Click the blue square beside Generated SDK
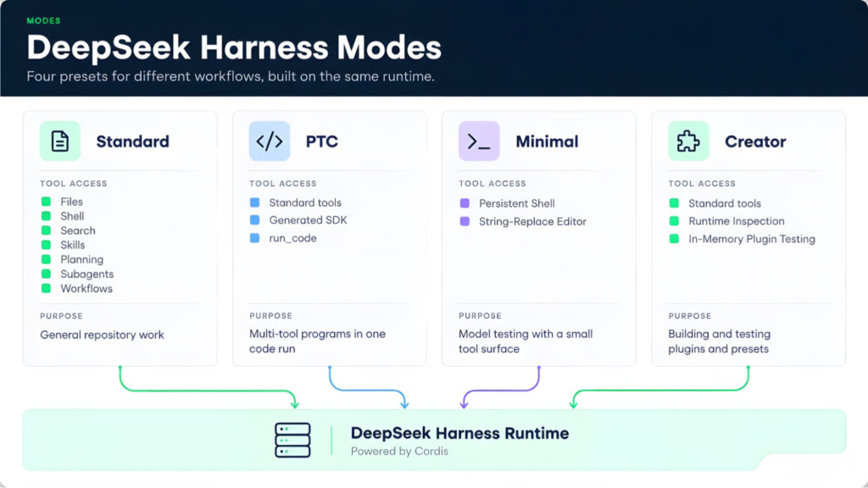 point(254,220)
